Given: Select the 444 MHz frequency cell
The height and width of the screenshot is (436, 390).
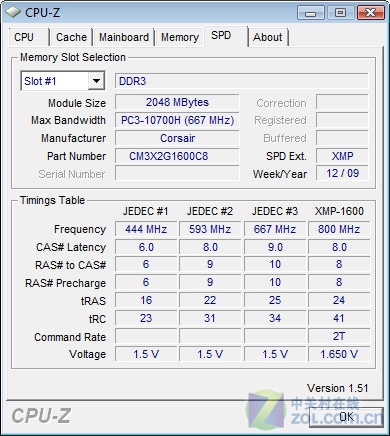Looking at the screenshot, I should pyautogui.click(x=146, y=229).
